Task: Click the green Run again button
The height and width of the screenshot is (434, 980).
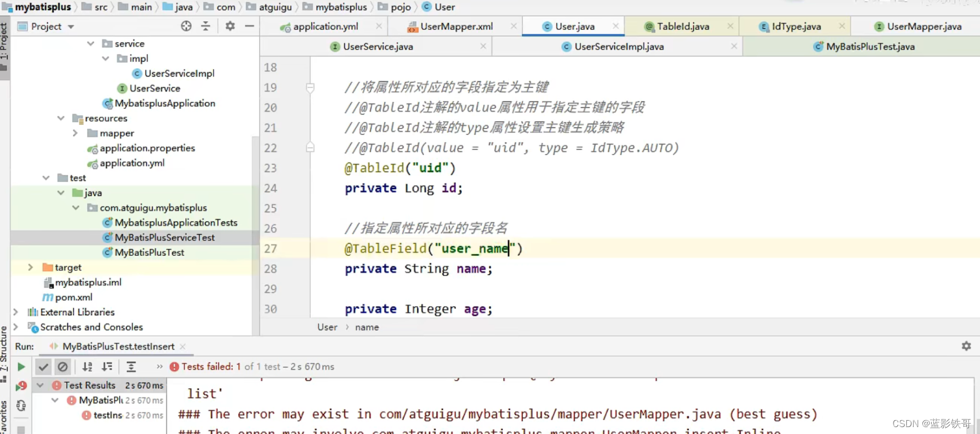Action: pyautogui.click(x=21, y=367)
